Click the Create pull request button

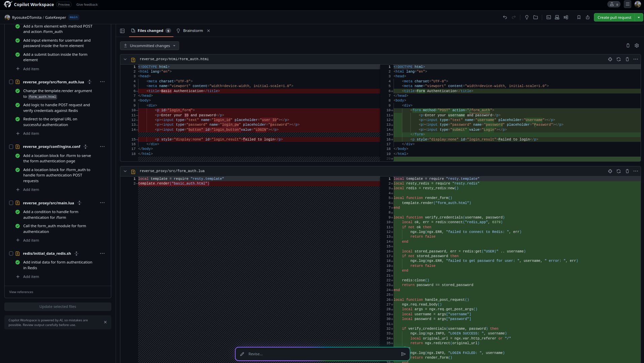[x=614, y=17]
